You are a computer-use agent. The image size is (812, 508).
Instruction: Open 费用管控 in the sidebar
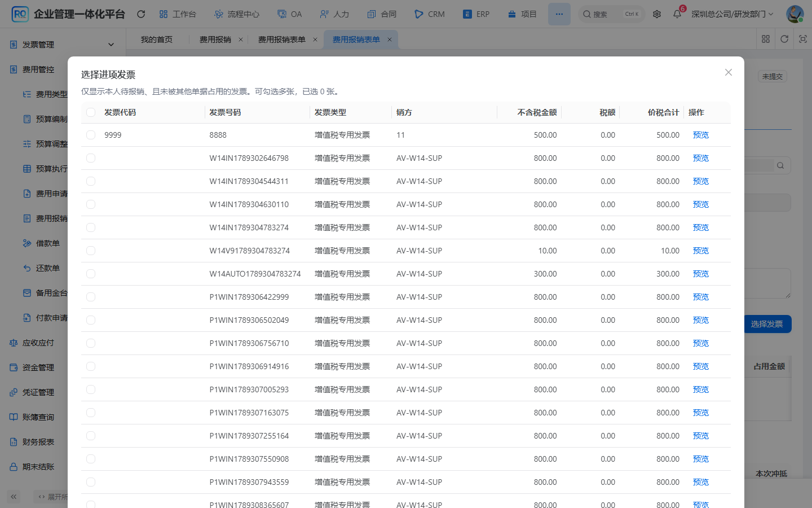point(37,69)
